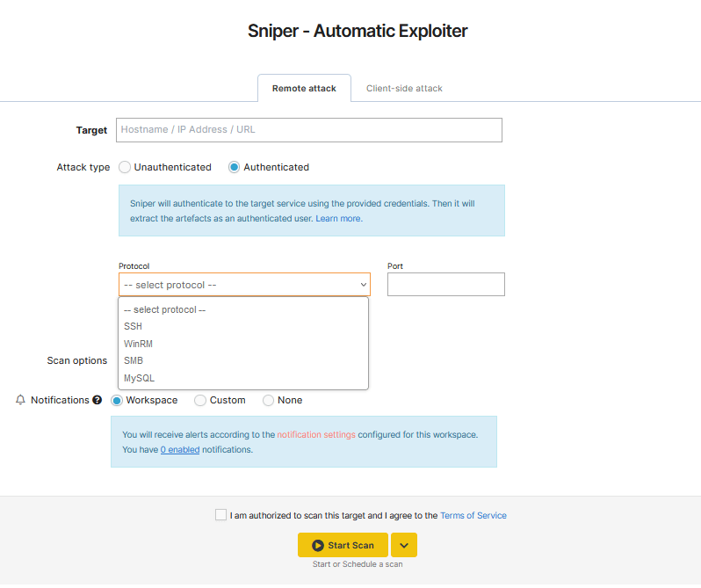Expand the schedule scan arrow dropdown
Viewport: 701px width, 588px height.
[x=403, y=545]
